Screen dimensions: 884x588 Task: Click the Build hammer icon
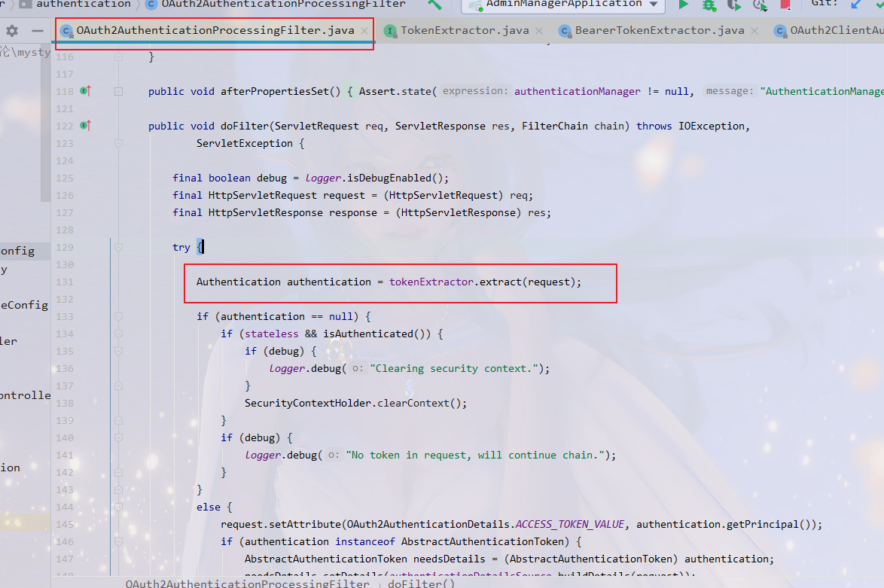[434, 5]
